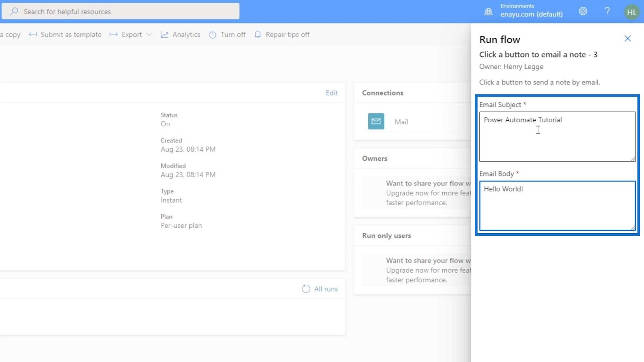Viewport: 644px width, 362px height.
Task: Click into the Email Subject field
Action: 557,137
